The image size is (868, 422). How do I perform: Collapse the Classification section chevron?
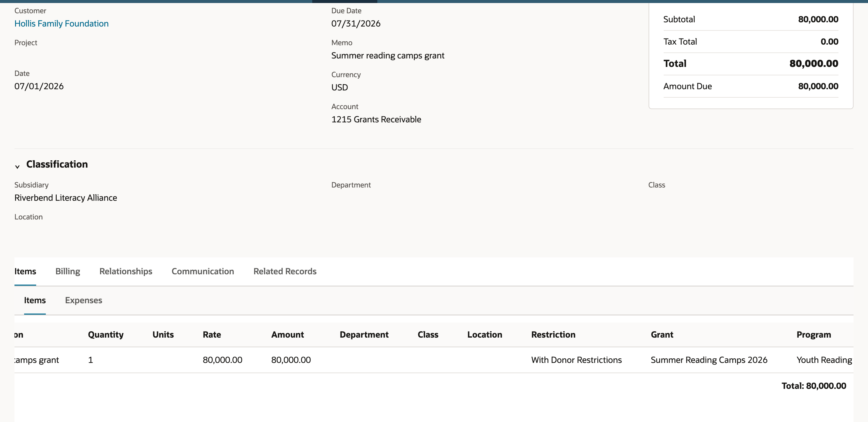[x=17, y=166]
